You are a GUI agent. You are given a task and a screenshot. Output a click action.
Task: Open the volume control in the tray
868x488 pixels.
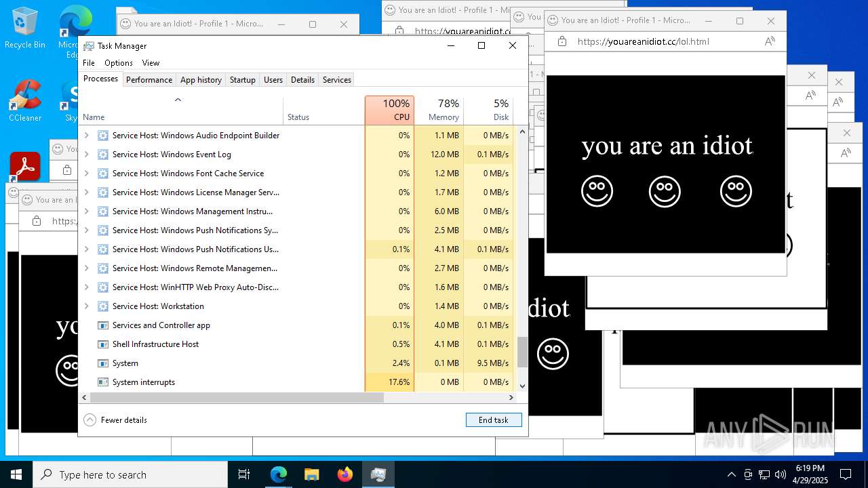(781, 474)
